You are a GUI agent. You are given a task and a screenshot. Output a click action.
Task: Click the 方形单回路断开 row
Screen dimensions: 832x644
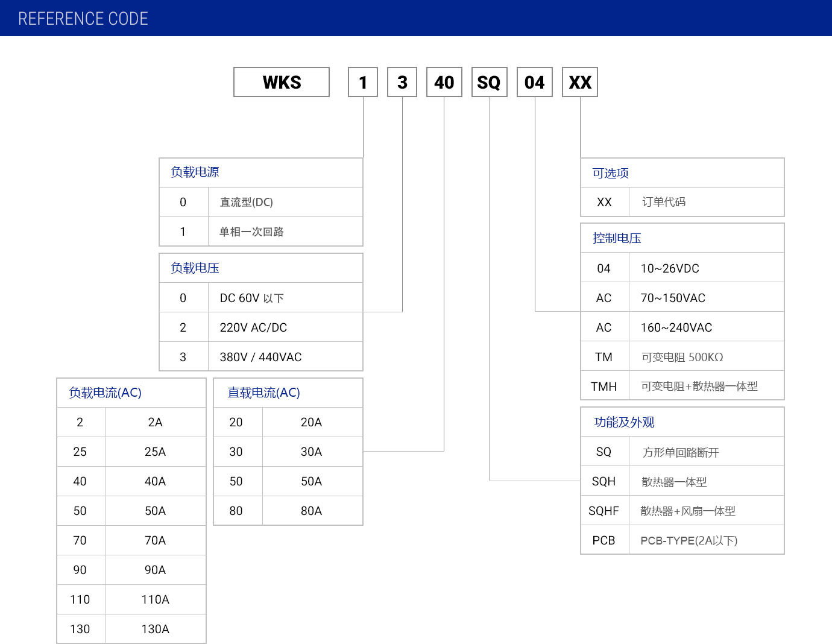coord(682,452)
